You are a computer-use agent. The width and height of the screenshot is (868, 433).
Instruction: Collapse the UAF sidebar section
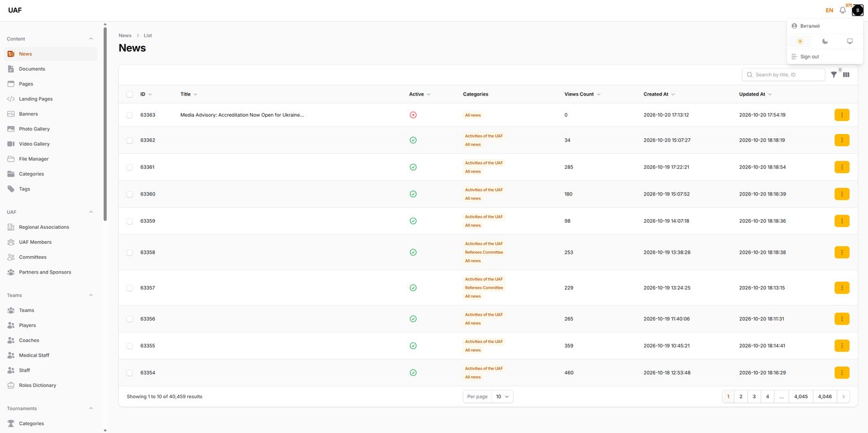[x=91, y=212]
